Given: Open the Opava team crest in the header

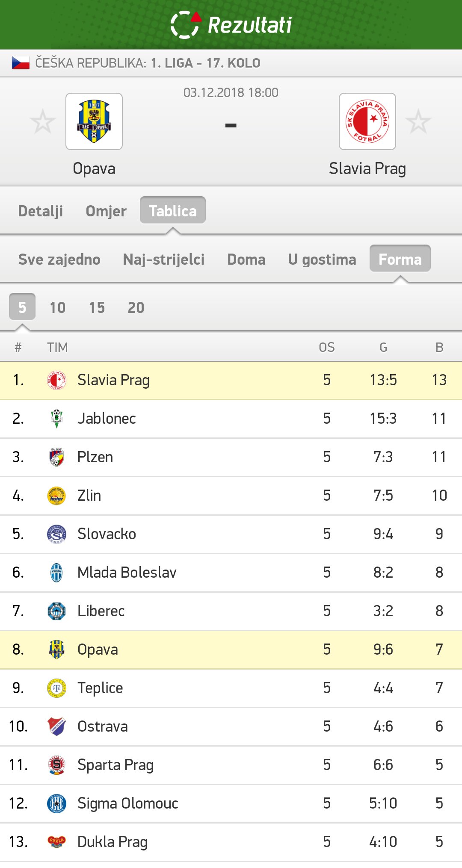Looking at the screenshot, I should (94, 121).
